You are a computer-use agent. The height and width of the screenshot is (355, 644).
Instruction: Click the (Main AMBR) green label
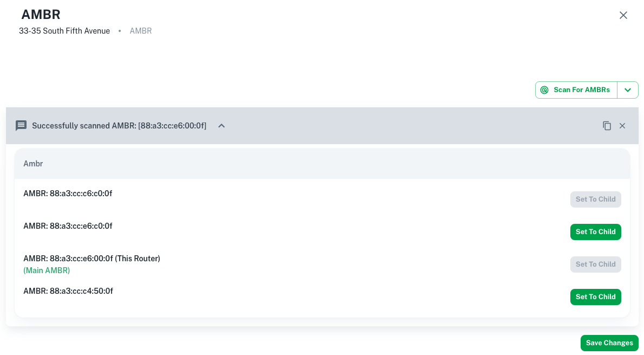point(47,270)
